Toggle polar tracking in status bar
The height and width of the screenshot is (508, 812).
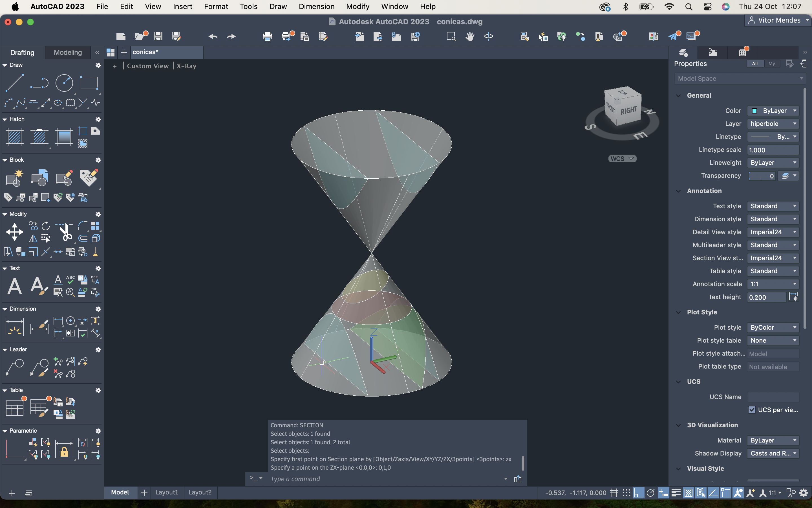[x=651, y=493]
